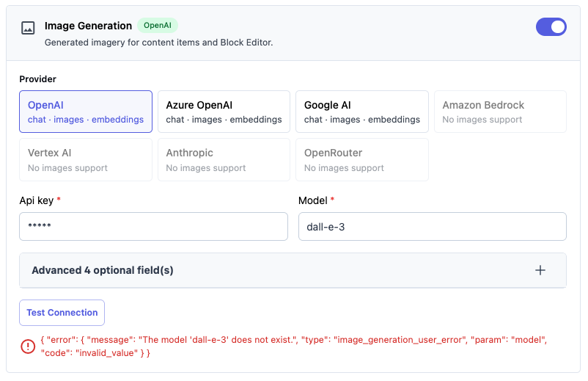This screenshot has width=588, height=381.
Task: Pick Google AI provider card
Action: click(362, 112)
